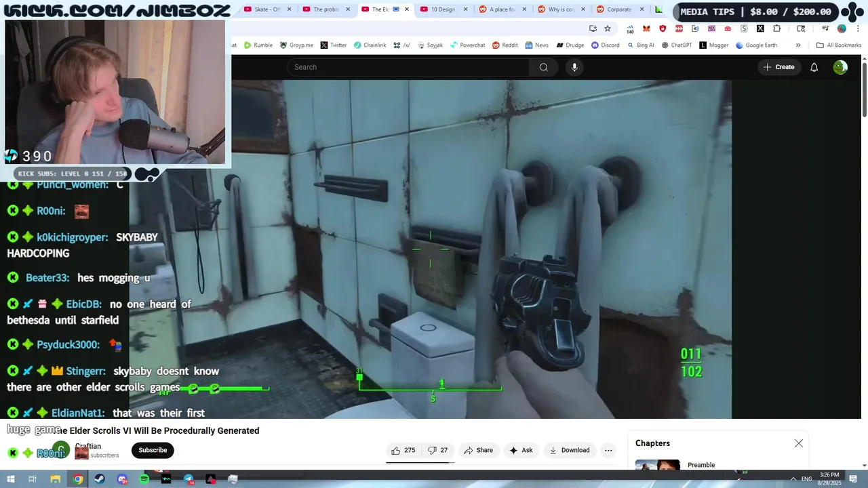
Task: Switch to the 'Corporate' Reddit tab
Action: [619, 9]
